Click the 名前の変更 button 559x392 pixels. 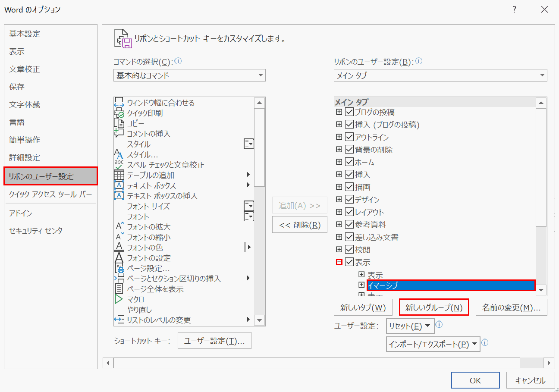pos(512,307)
